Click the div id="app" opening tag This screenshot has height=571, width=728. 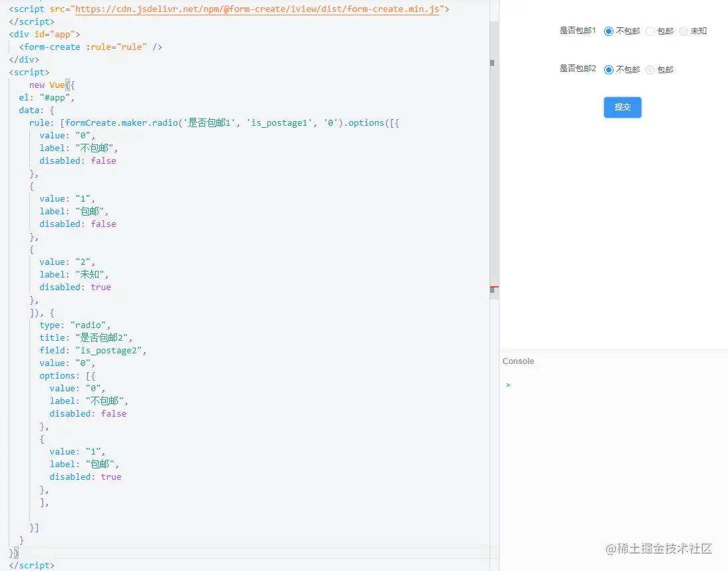[45, 35]
